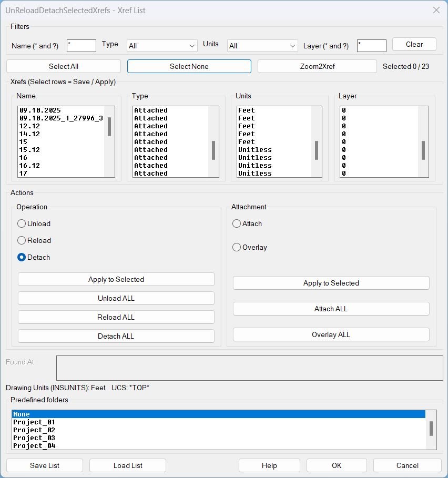Select the Unload operation radio button
448x478 pixels.
click(21, 223)
